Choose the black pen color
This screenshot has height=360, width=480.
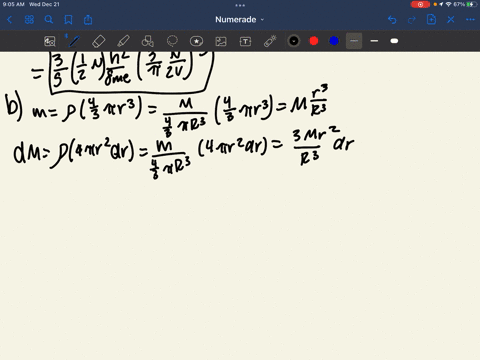point(294,41)
